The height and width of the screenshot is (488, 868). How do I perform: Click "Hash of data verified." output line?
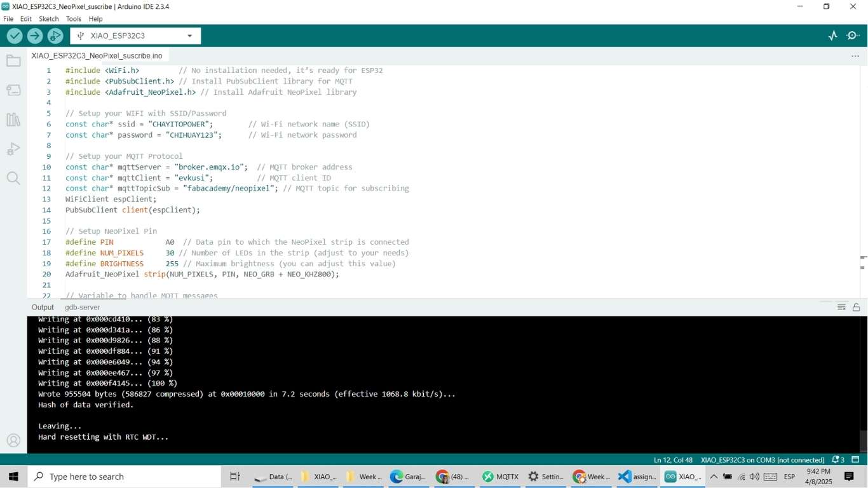[86, 405]
